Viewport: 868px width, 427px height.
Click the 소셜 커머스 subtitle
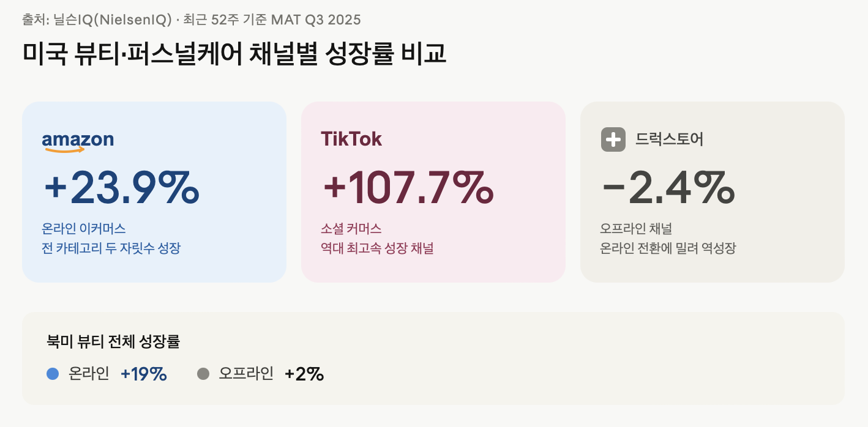point(351,229)
